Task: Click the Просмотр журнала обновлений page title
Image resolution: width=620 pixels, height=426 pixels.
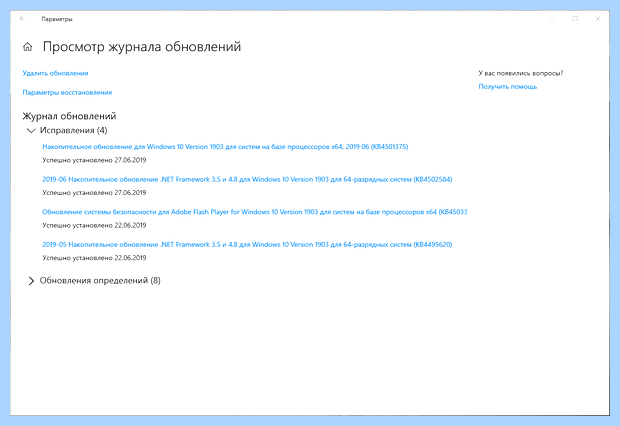Action: pos(142,47)
